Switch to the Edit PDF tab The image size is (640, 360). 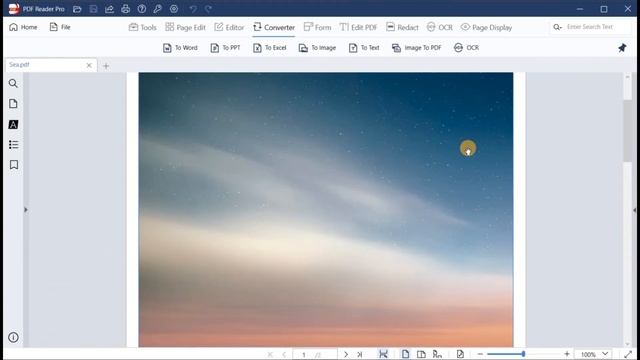(x=359, y=27)
